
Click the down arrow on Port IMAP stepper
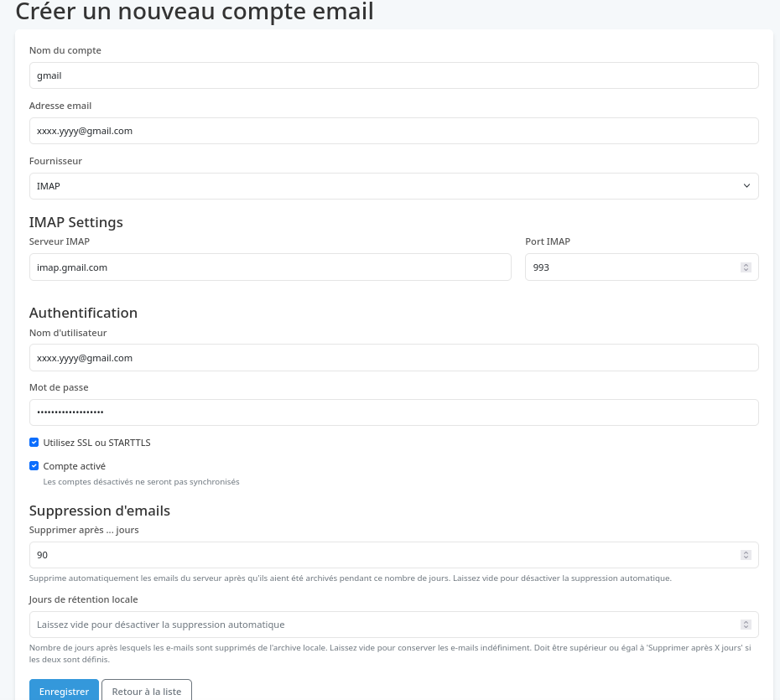pyautogui.click(x=746, y=270)
